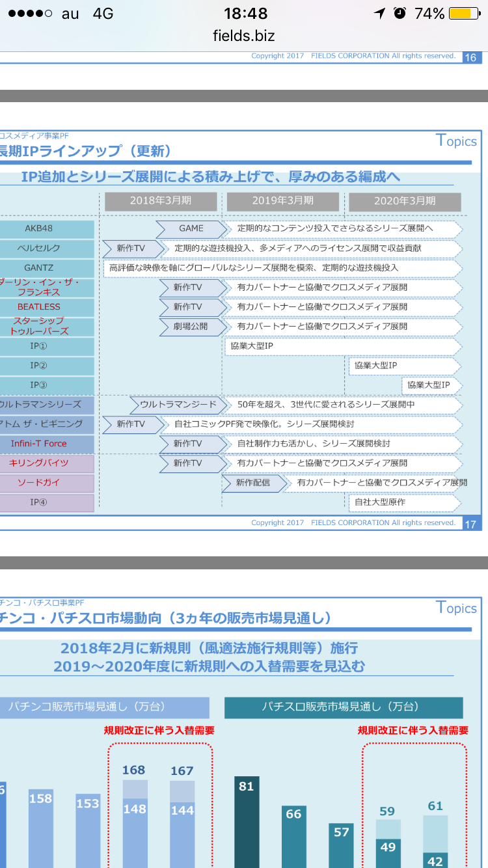Tap the signal strength dots
488x868 pixels.
(x=27, y=14)
